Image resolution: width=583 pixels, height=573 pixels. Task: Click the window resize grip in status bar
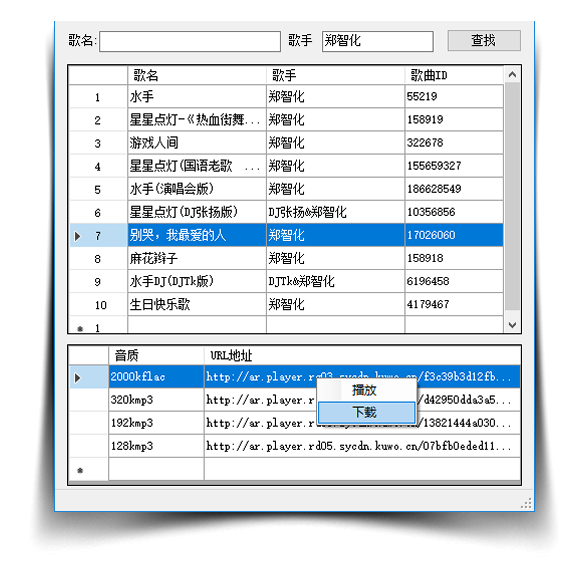click(526, 503)
